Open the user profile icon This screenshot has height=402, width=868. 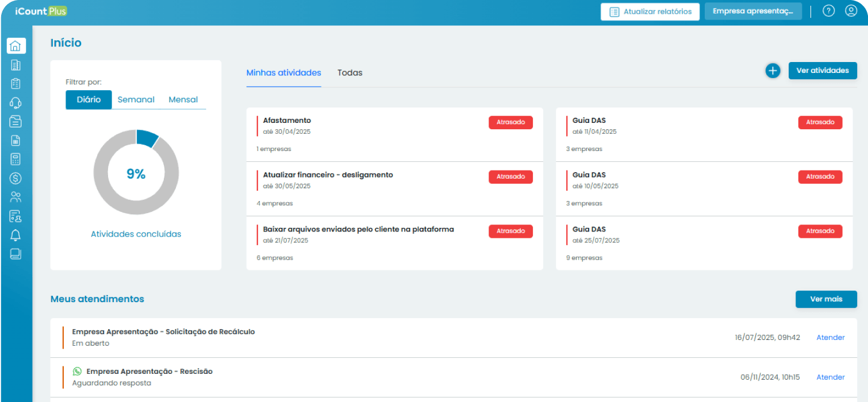tap(851, 11)
